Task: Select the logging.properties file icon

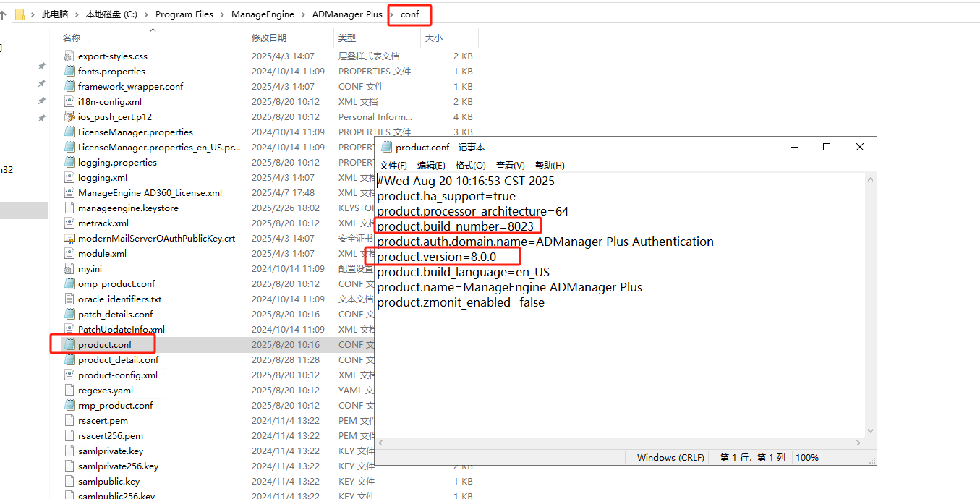Action: (69, 163)
